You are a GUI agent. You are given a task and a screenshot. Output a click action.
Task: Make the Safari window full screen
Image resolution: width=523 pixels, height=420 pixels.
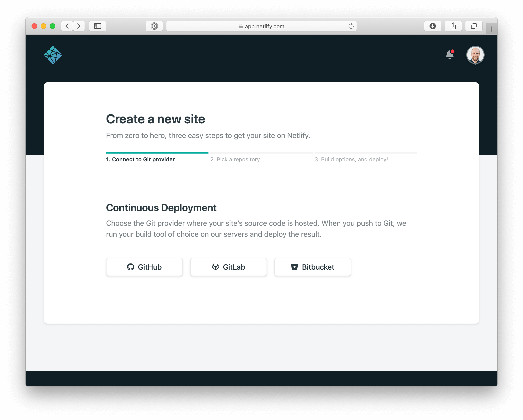tap(52, 26)
